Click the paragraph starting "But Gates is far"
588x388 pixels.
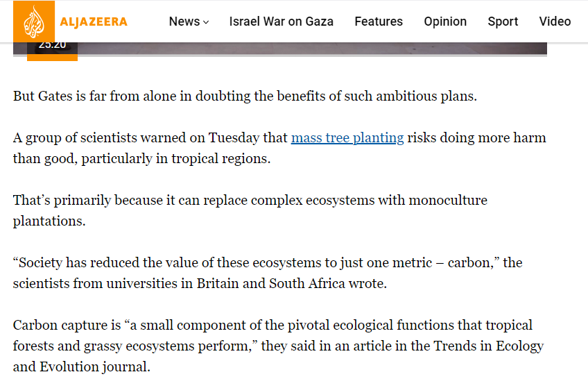(245, 96)
